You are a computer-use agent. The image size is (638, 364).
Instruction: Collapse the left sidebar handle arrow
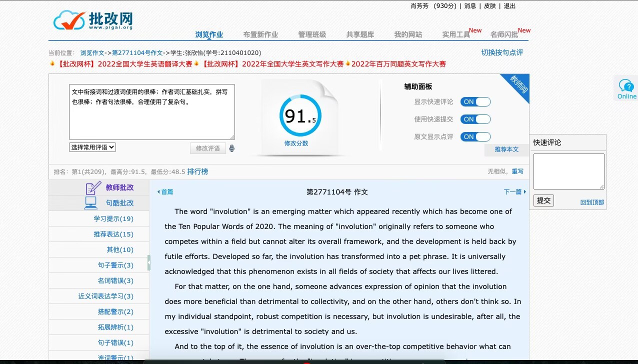149,263
